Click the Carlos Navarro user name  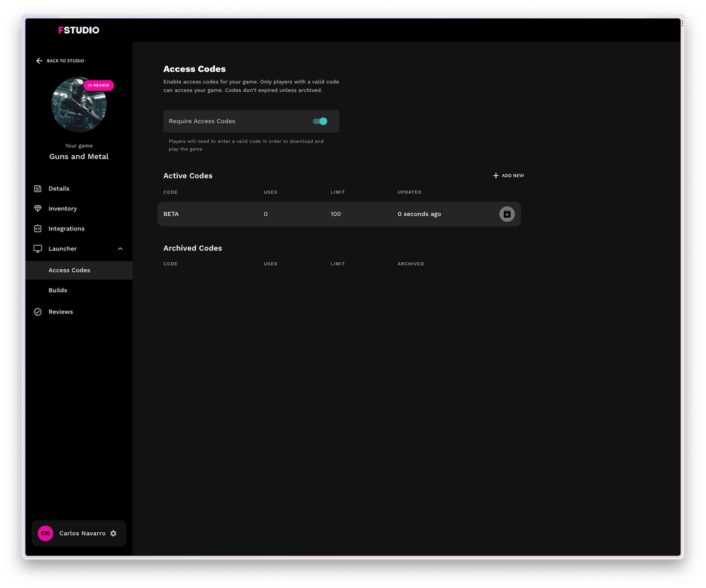82,533
